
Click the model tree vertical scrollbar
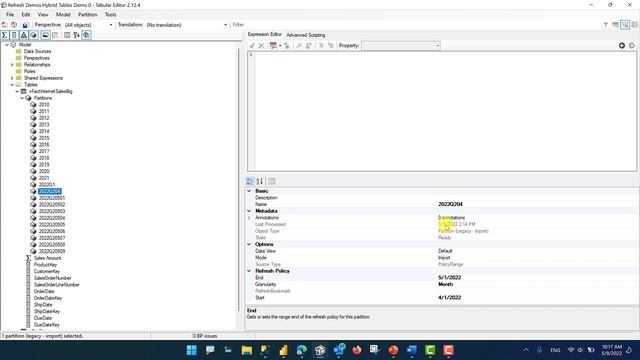239,180
